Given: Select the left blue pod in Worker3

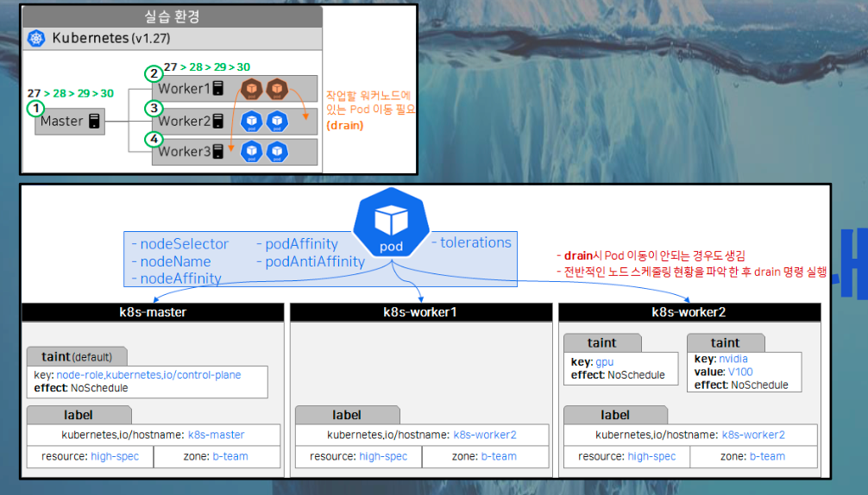Looking at the screenshot, I should coord(251,151).
